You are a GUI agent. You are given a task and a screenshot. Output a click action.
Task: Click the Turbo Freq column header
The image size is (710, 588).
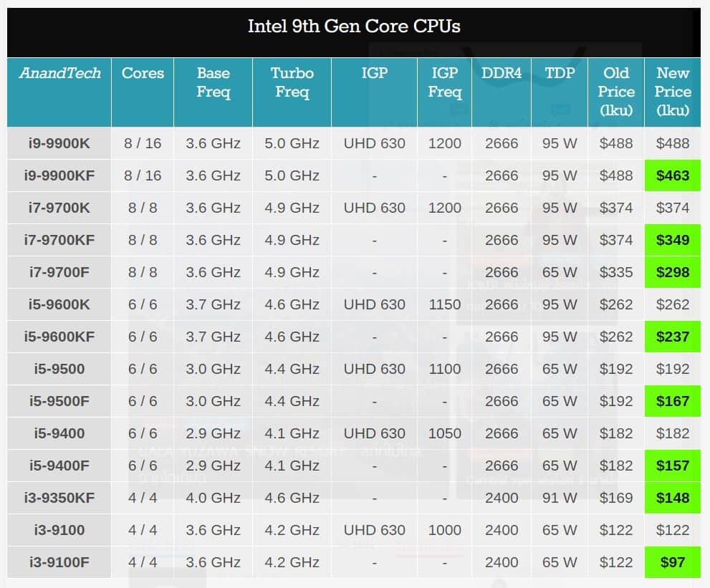click(x=292, y=82)
